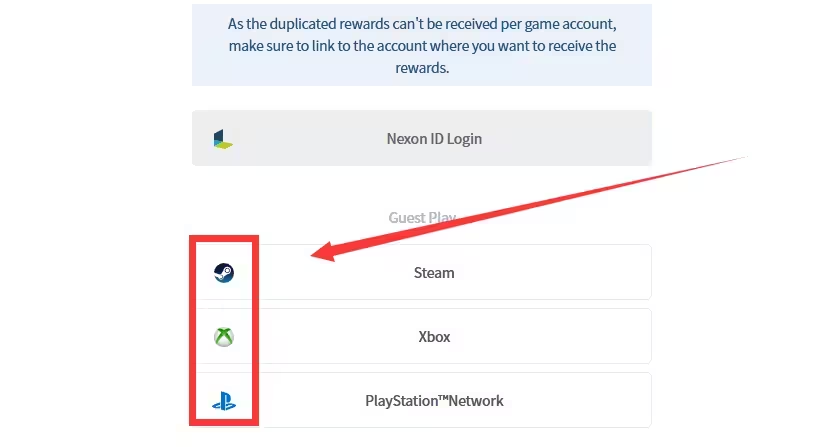Select the PlayStation™Network login option

(421, 401)
